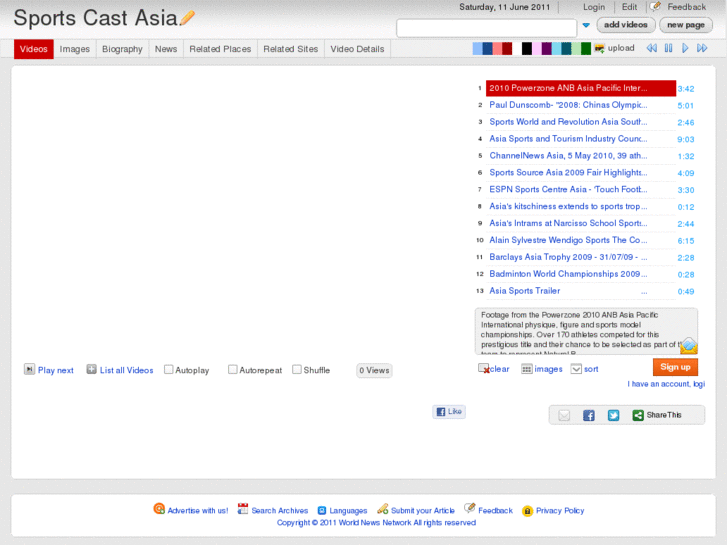Screen dimensions: 727x545
Task: Expand List all Videos
Action: click(92, 369)
